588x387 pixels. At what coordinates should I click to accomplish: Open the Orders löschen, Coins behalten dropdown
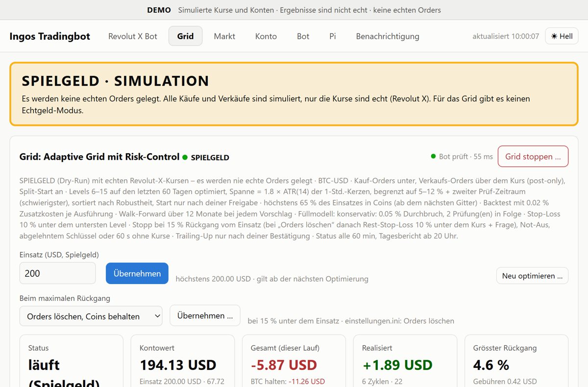pos(91,316)
